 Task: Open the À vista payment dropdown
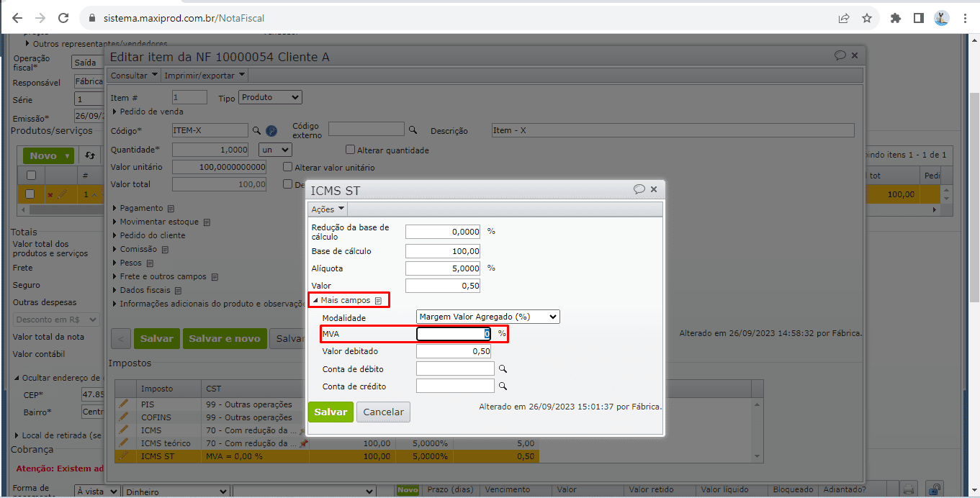pos(97,492)
